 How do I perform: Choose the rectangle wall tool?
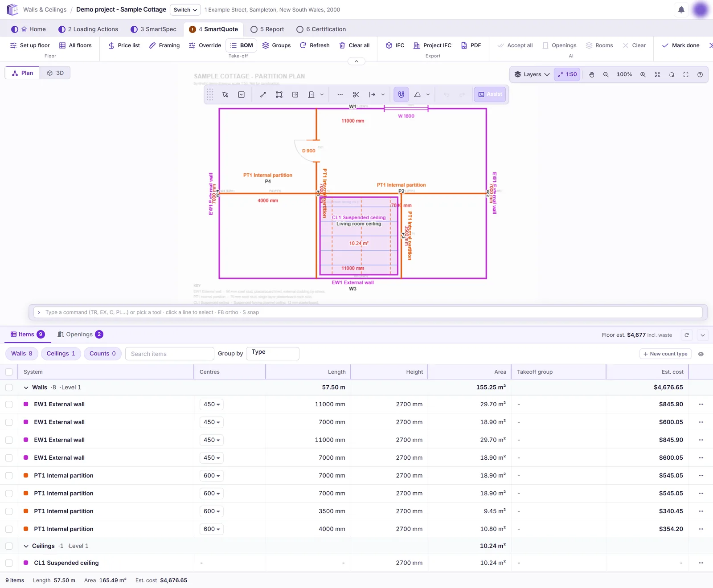pyautogui.click(x=279, y=94)
